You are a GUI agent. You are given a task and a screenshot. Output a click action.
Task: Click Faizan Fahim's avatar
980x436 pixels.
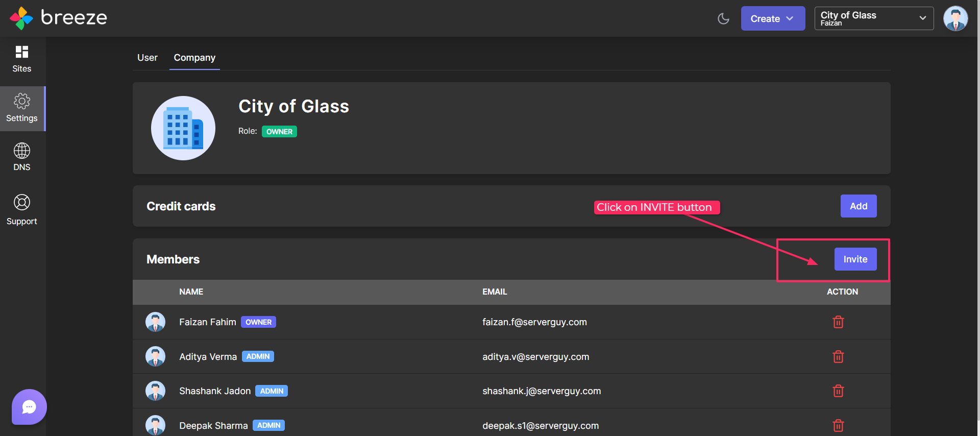(155, 322)
